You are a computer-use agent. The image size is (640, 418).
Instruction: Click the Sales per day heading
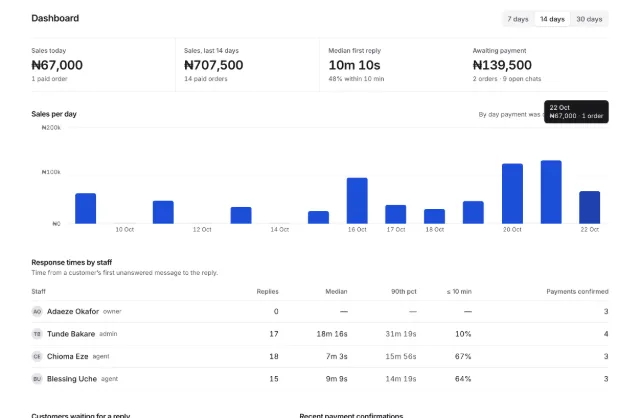pyautogui.click(x=54, y=114)
